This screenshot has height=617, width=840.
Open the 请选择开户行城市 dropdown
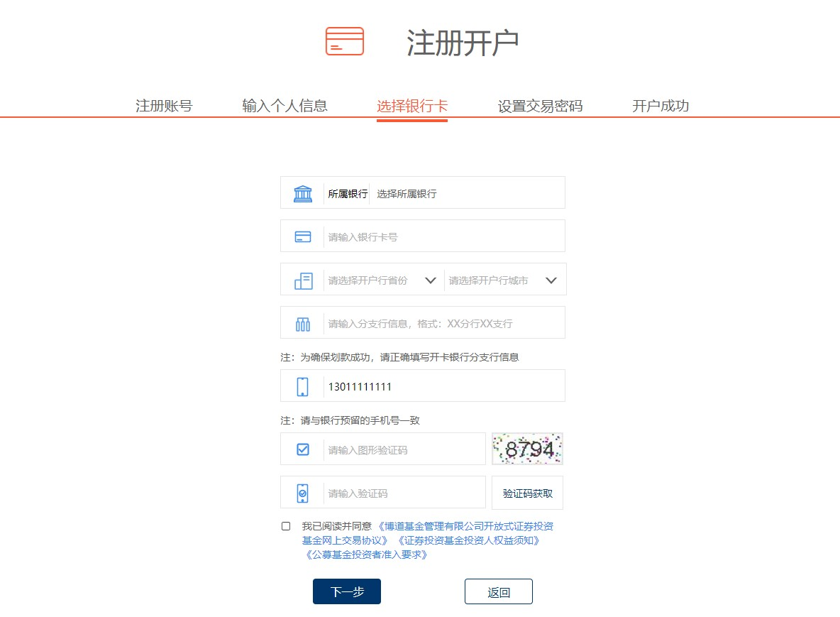tap(504, 280)
